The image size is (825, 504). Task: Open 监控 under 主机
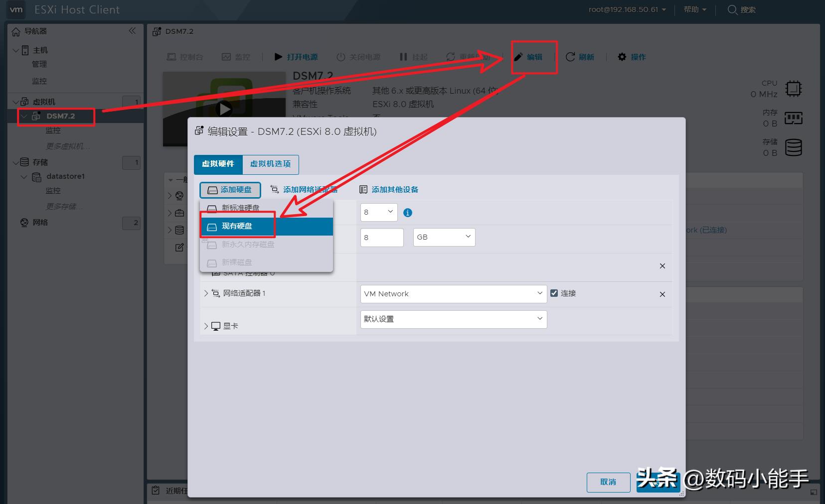click(39, 81)
